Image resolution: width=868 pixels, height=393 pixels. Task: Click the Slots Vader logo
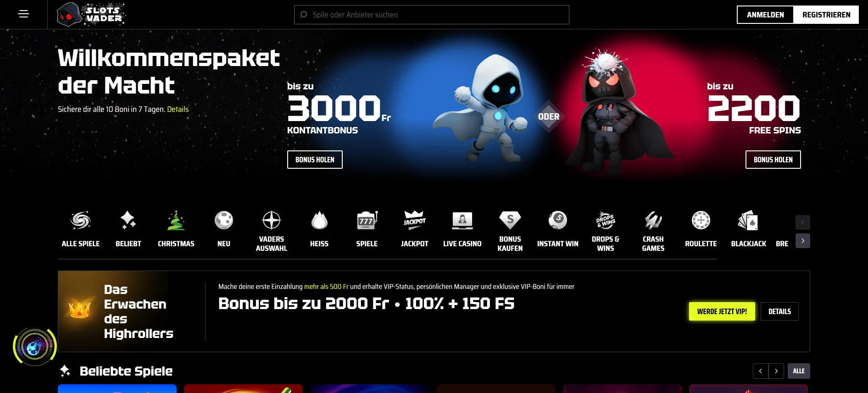(x=91, y=14)
